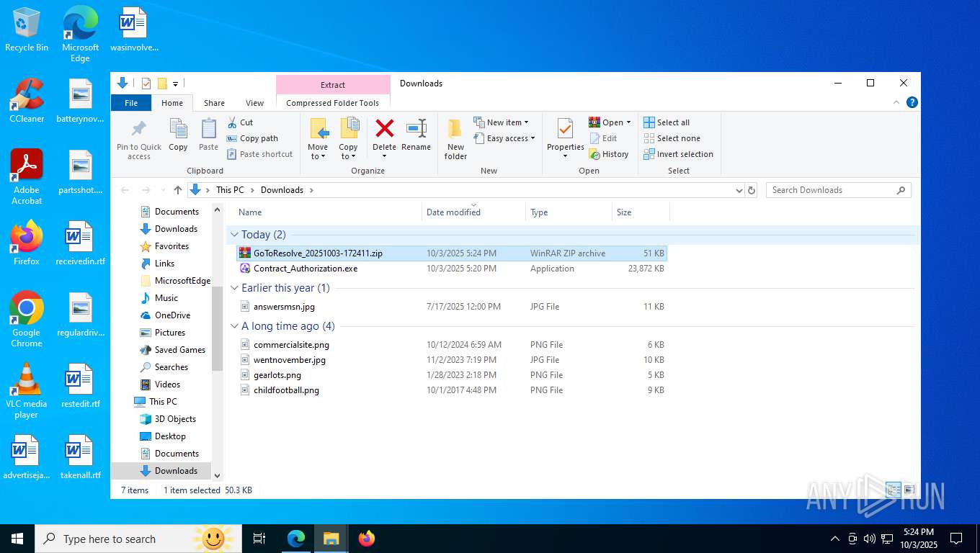The image size is (980, 553).
Task: Select Contract_Authorization.exe file
Action: coord(452,269)
